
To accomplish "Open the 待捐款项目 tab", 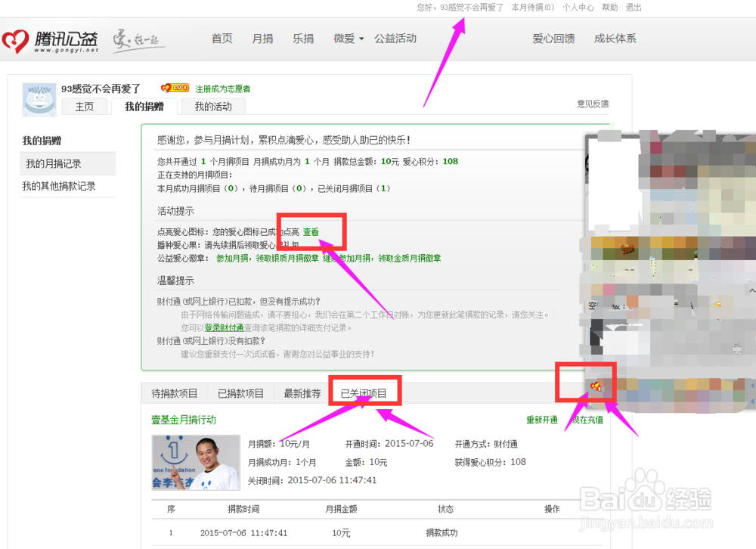I will tap(173, 392).
